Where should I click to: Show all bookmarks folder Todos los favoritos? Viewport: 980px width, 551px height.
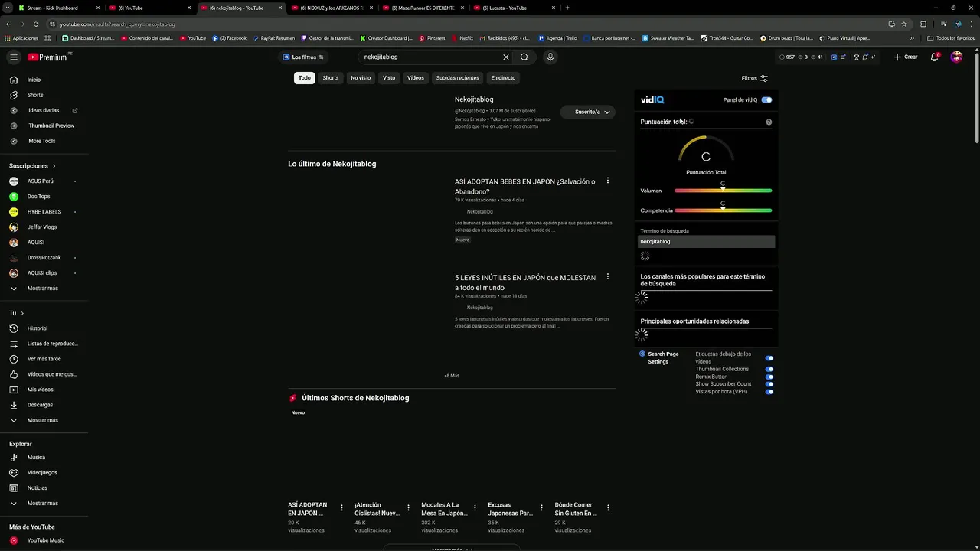pyautogui.click(x=950, y=38)
